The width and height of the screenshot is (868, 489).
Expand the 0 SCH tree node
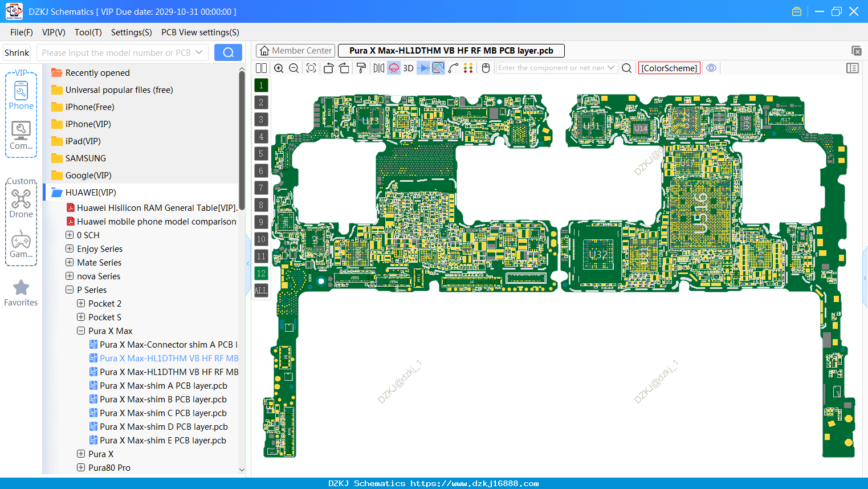70,235
